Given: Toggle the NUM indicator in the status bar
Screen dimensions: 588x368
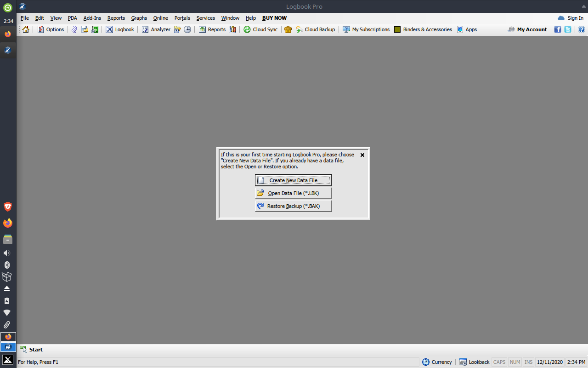Looking at the screenshot, I should pos(514,362).
